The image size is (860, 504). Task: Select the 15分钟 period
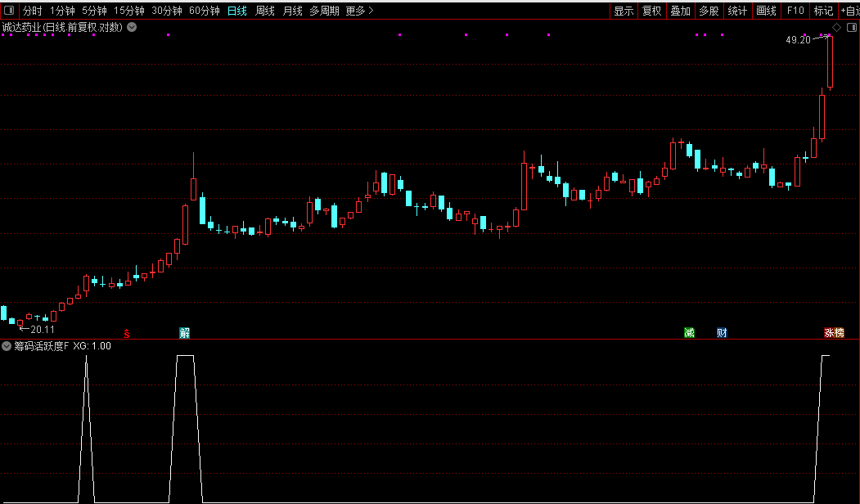pos(129,11)
